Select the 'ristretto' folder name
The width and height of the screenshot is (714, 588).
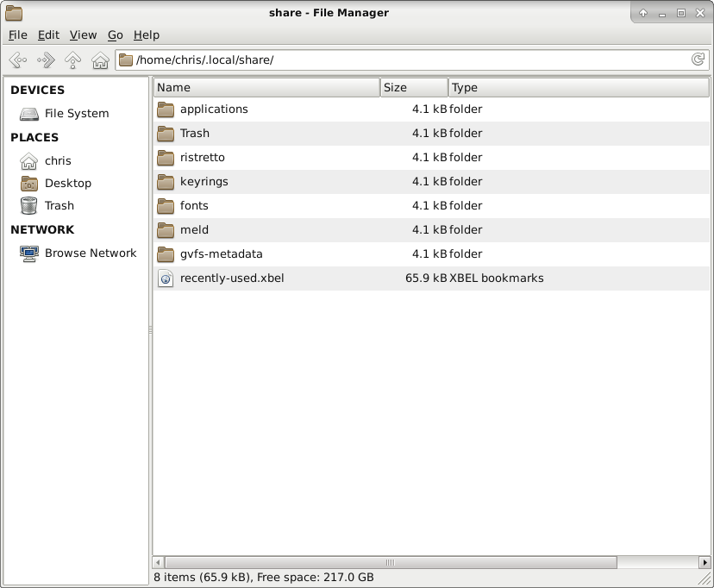202,158
